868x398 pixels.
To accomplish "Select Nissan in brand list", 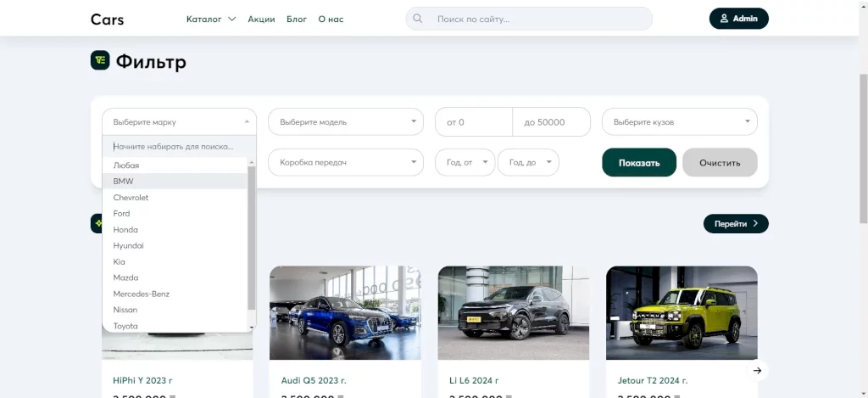I will 175,310.
